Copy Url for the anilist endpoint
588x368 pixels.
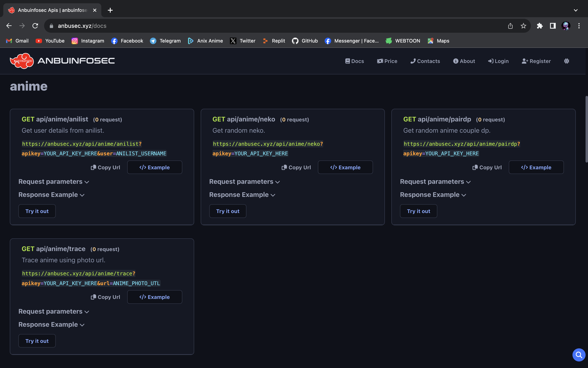pyautogui.click(x=105, y=167)
